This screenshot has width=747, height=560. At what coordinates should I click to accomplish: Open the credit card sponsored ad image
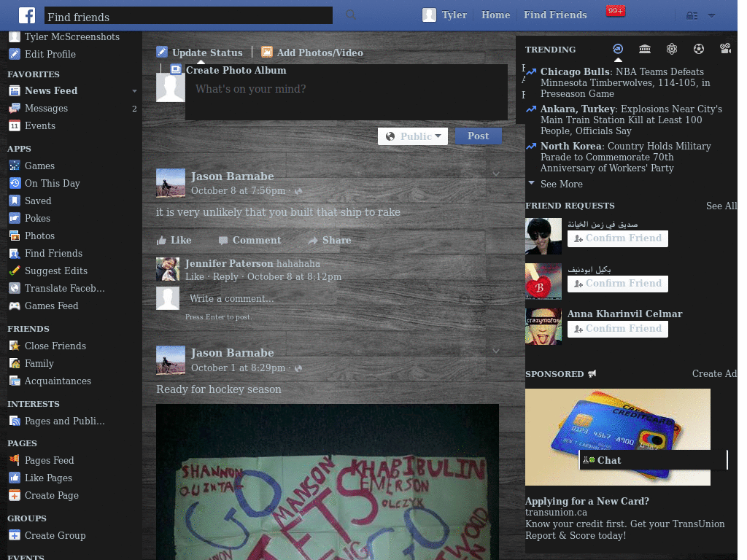tap(617, 437)
